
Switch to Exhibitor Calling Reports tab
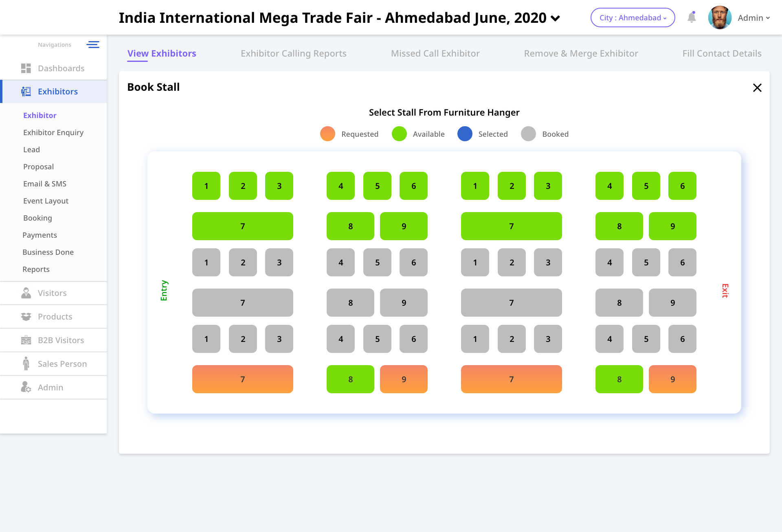tap(293, 53)
